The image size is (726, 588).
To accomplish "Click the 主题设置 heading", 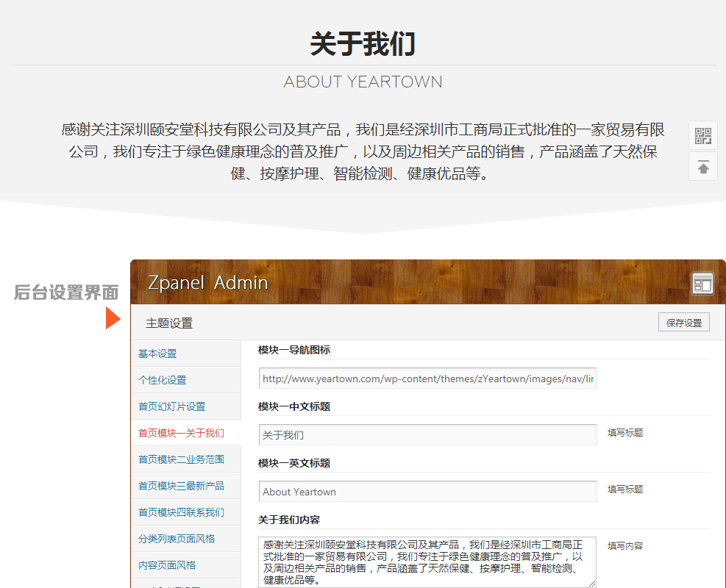I will (x=169, y=323).
